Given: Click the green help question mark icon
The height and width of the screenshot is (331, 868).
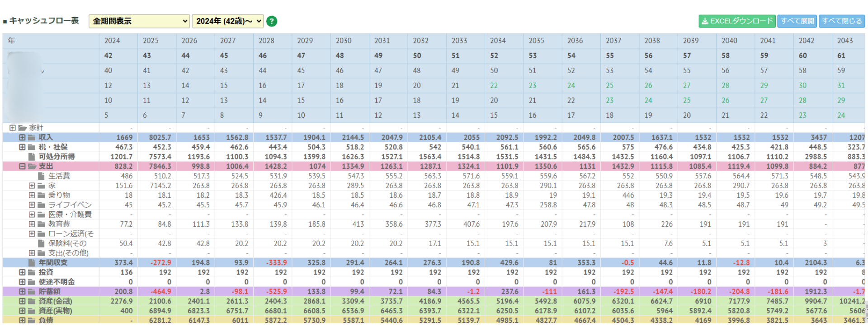Looking at the screenshot, I should tap(272, 21).
